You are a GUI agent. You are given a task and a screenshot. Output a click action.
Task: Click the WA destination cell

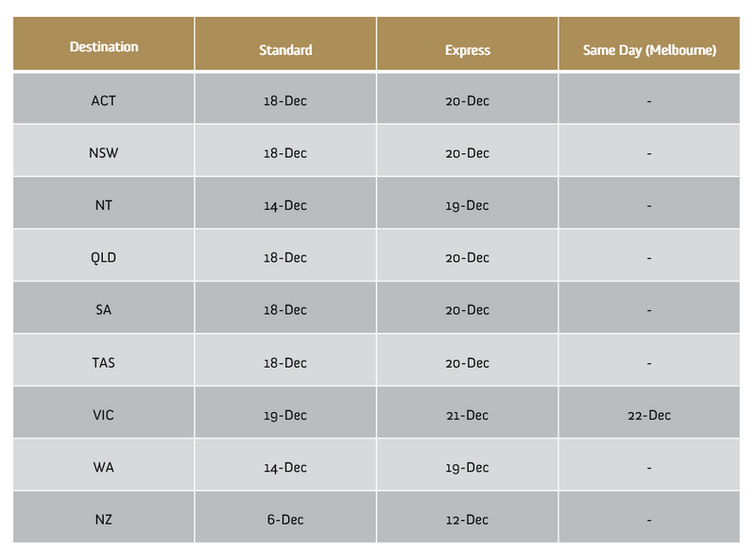[104, 465]
